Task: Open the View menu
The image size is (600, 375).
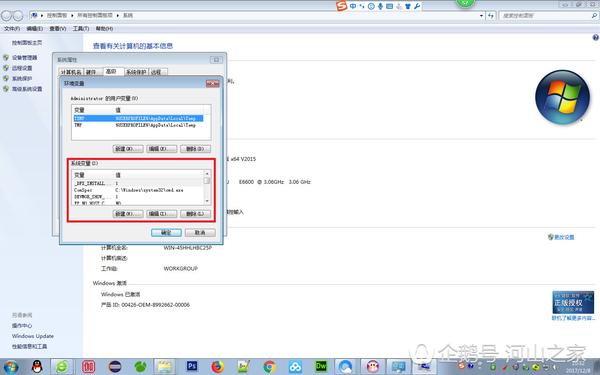Action: [57, 29]
